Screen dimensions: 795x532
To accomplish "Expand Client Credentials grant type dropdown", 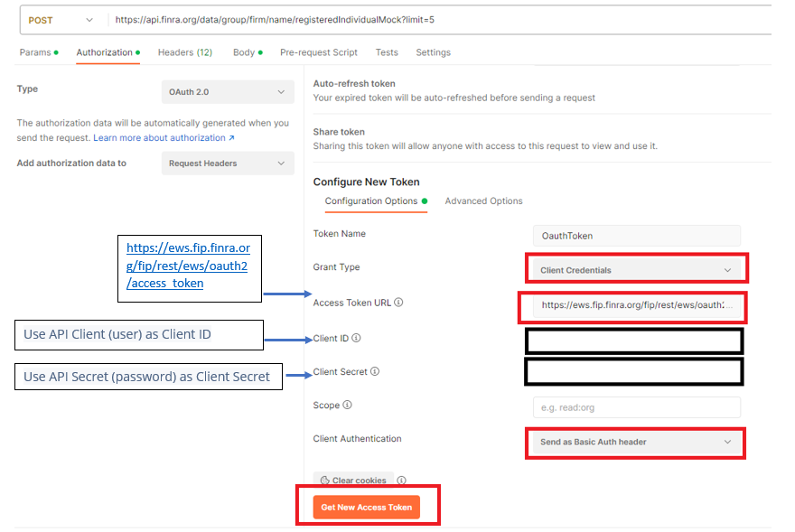I will (636, 270).
